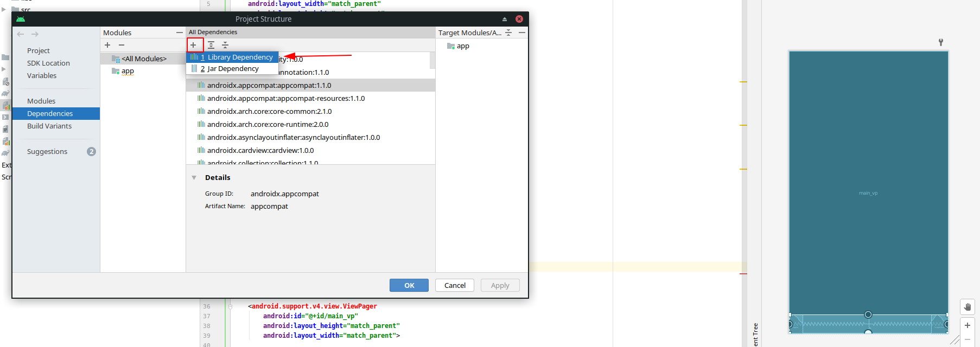Click the androidx.appcompat Group ID value
Screen dimensions: 980x347
tap(284, 194)
